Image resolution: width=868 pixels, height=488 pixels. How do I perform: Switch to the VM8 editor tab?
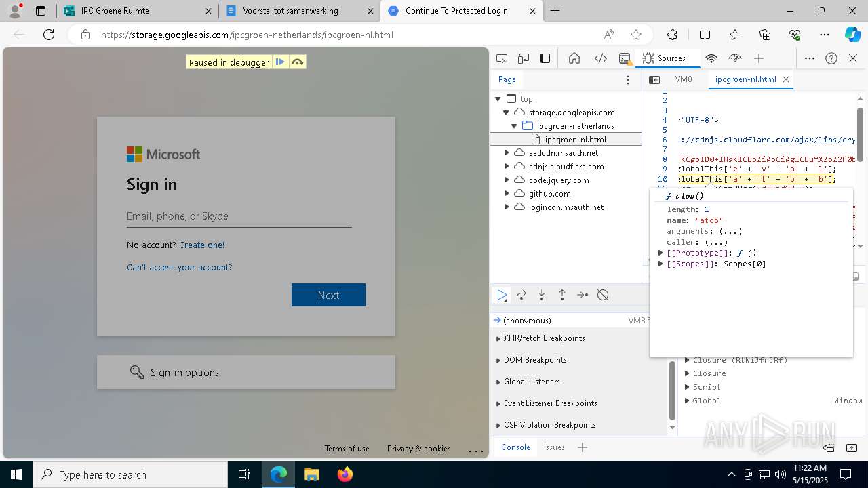point(684,79)
